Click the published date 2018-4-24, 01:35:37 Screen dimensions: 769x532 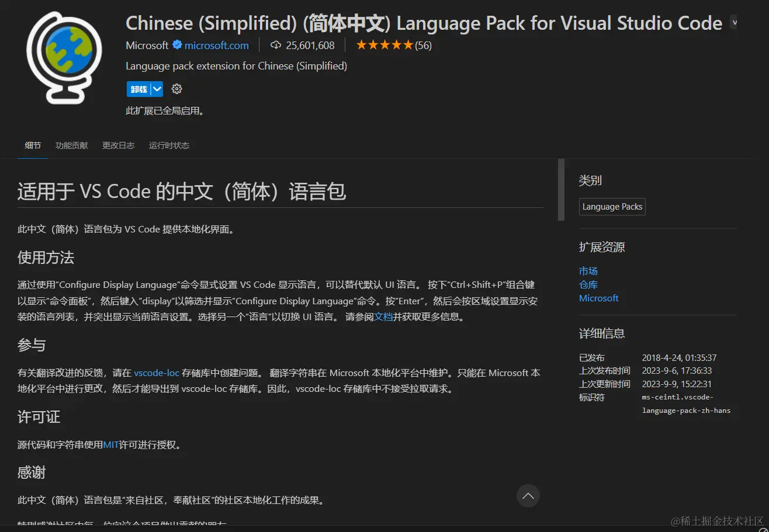(680, 357)
